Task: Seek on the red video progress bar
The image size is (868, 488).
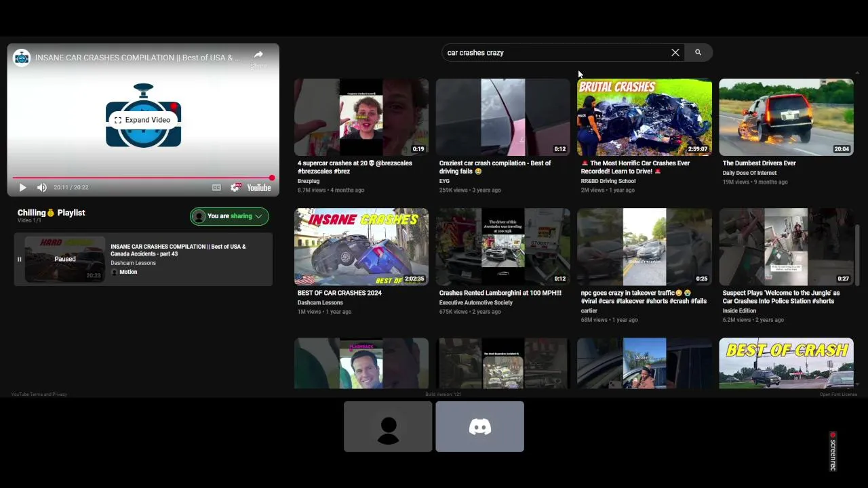Action: 143,178
